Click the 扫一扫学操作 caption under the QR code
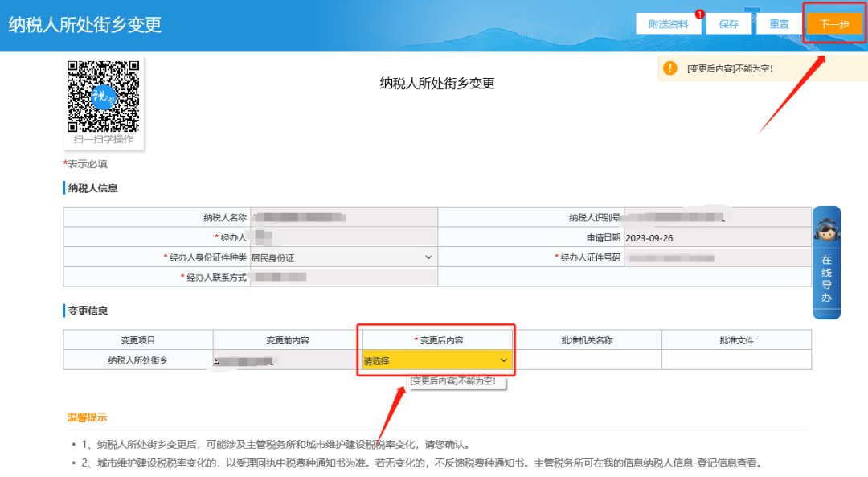868x477 pixels. click(x=104, y=140)
